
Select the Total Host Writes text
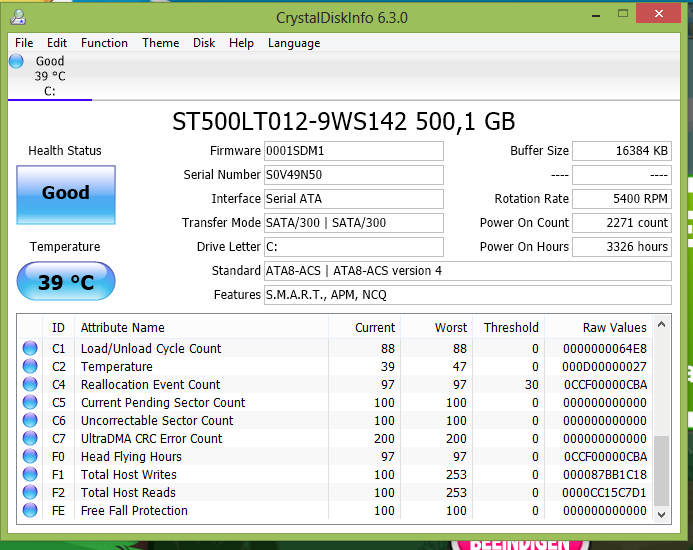[129, 474]
